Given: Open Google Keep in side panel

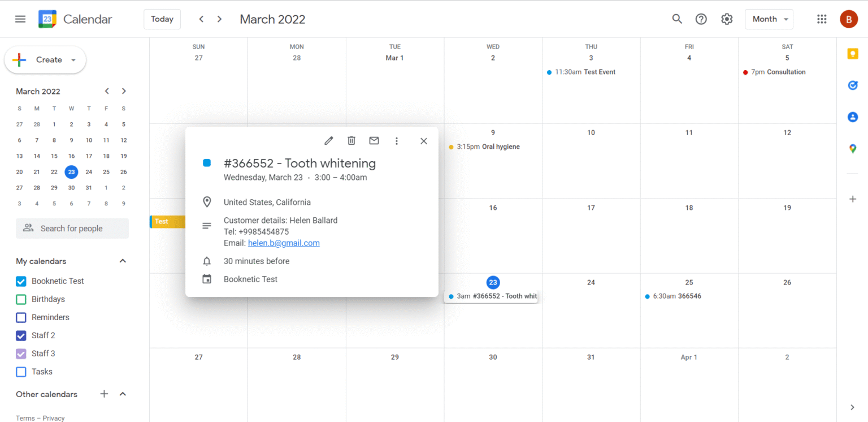Looking at the screenshot, I should [x=853, y=54].
